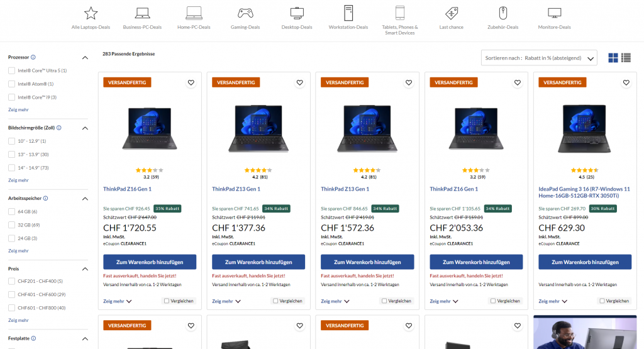Image resolution: width=644 pixels, height=349 pixels.
Task: Open the Tablets, Phones & Smart Devices icon
Action: (399, 13)
